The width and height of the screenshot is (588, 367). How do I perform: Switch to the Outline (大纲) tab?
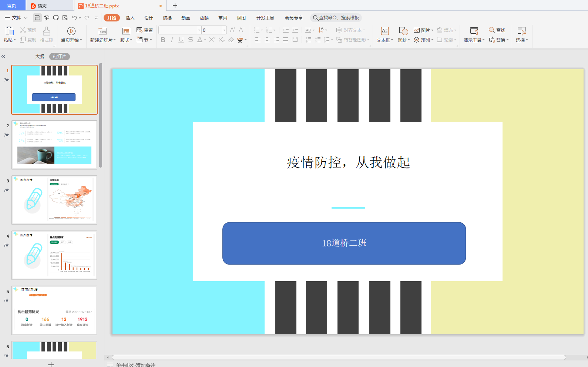click(x=40, y=57)
